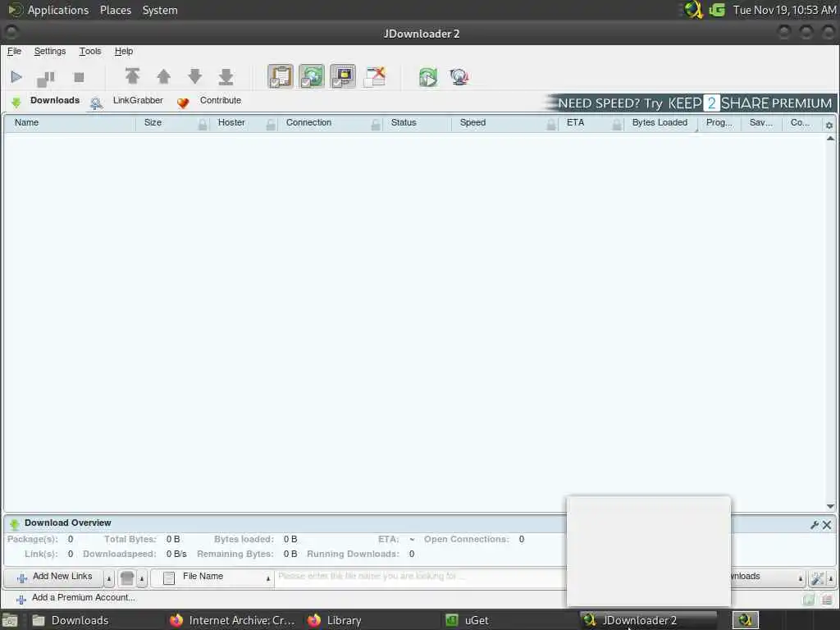
Task: Toggle clipboard observer icon
Action: (281, 76)
